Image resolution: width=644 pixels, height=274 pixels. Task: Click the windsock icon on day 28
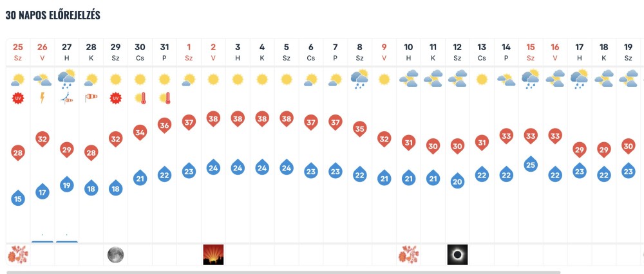click(x=91, y=97)
